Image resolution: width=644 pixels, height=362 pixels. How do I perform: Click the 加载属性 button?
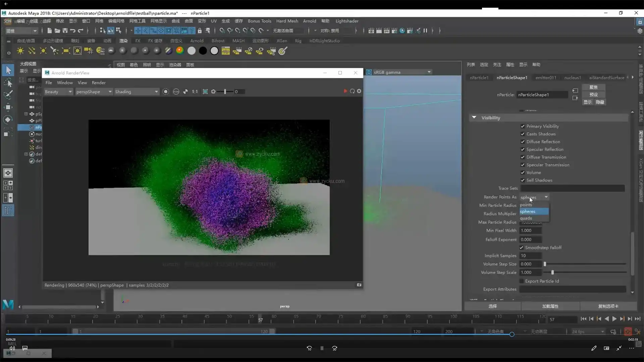click(550, 306)
